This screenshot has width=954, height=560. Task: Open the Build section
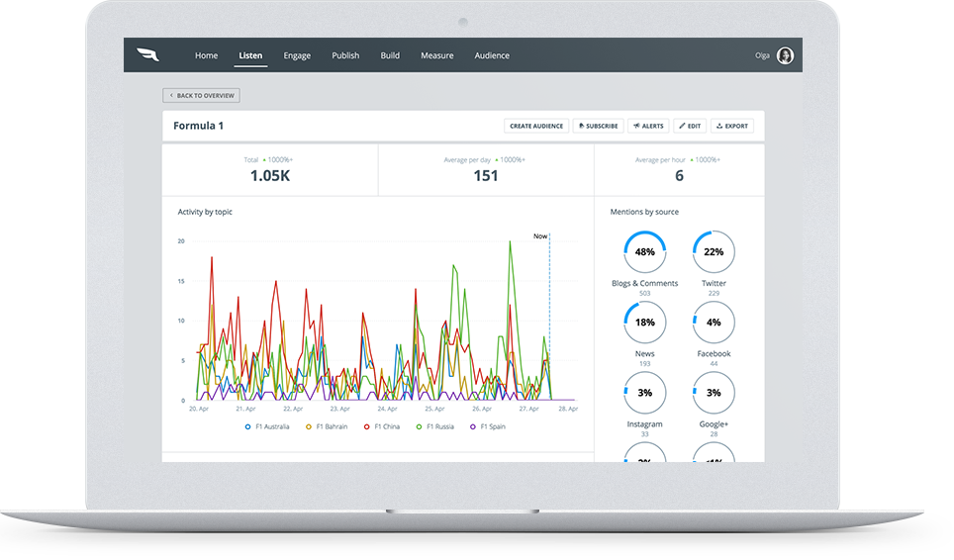tap(390, 55)
